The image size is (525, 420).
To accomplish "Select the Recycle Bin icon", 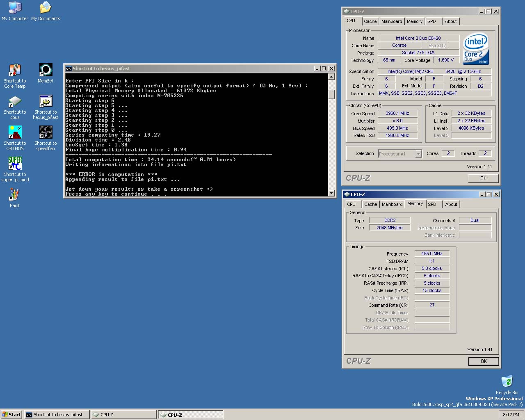I will [507, 385].
